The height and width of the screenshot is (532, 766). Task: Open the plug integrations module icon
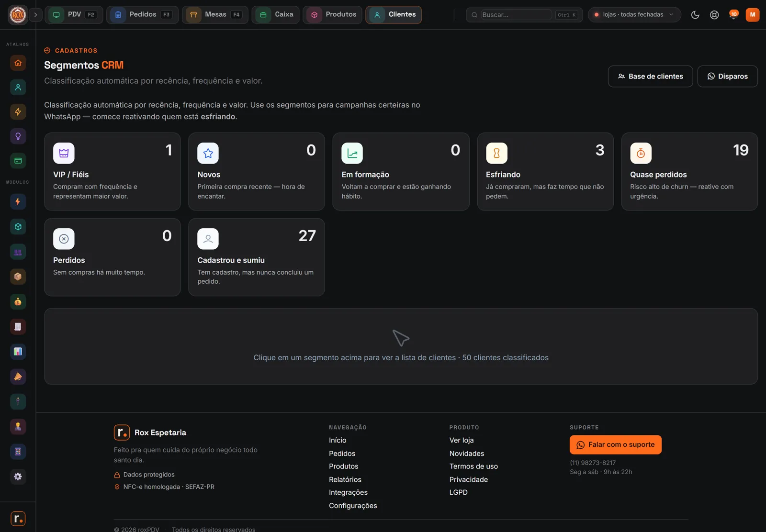(x=18, y=401)
